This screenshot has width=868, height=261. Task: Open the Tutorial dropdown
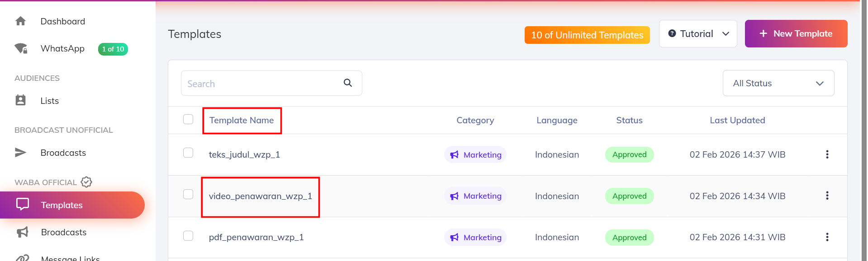click(x=697, y=34)
